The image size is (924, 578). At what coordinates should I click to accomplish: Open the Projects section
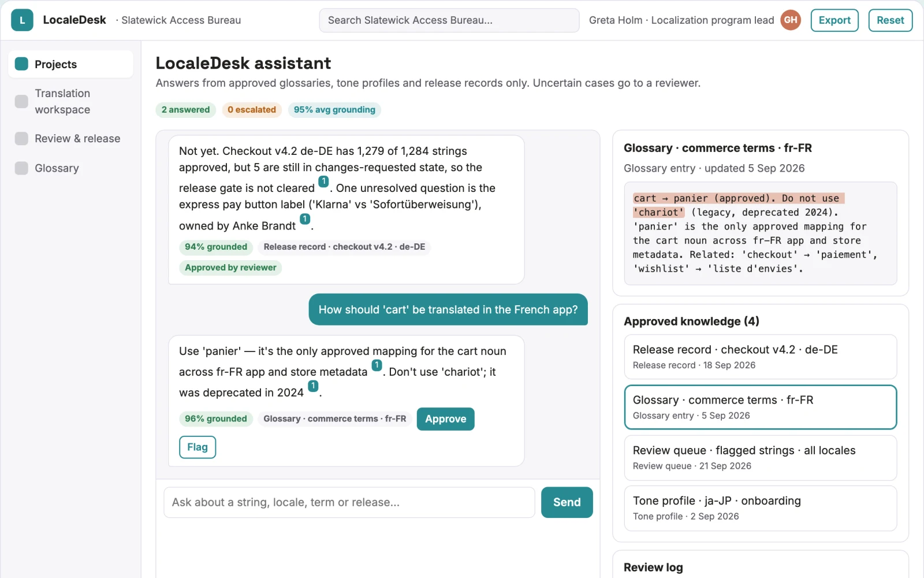[x=70, y=64]
